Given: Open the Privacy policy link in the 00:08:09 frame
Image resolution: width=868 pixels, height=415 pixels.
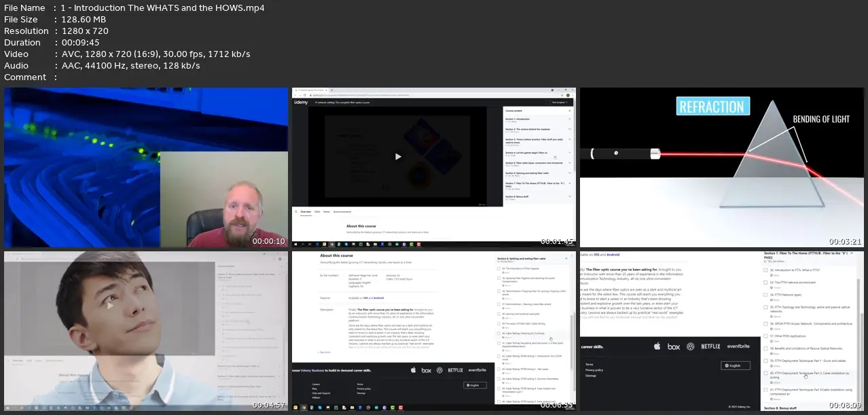Looking at the screenshot, I should [x=594, y=370].
